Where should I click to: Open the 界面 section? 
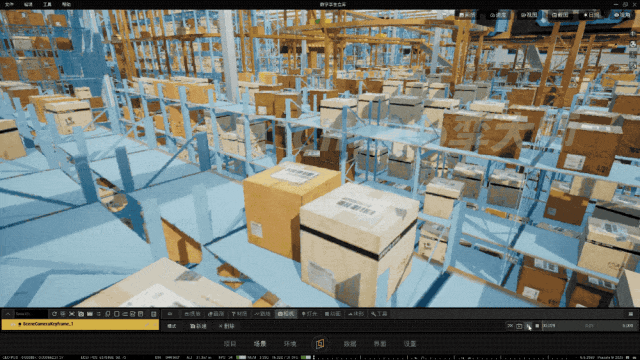380,344
